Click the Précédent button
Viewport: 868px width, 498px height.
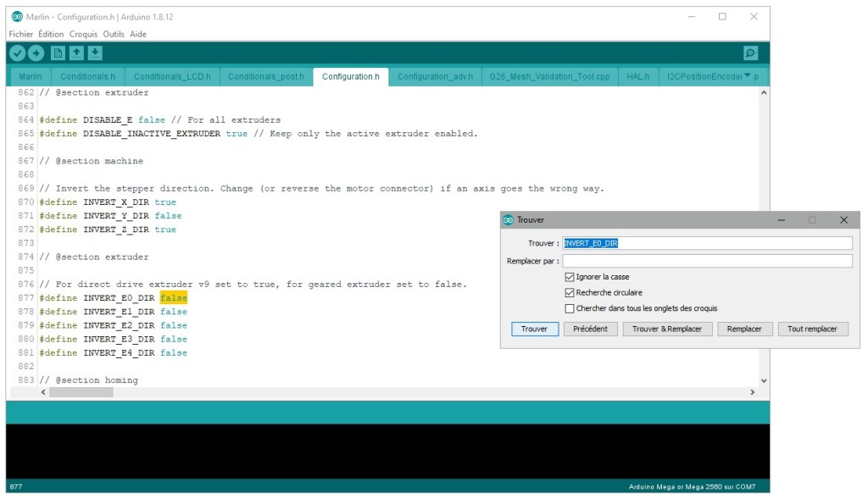coord(590,329)
